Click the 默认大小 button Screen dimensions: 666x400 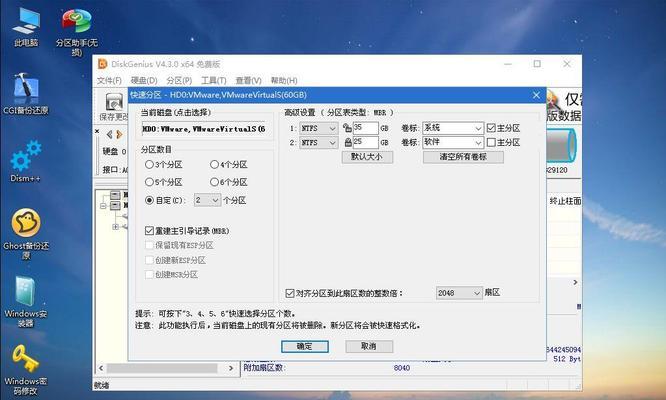click(366, 157)
